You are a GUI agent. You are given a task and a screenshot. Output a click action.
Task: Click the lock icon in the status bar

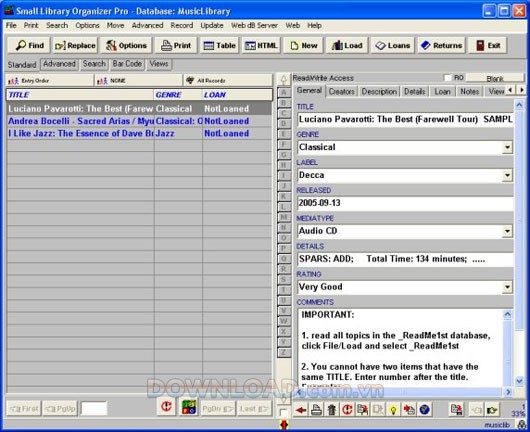click(x=522, y=425)
